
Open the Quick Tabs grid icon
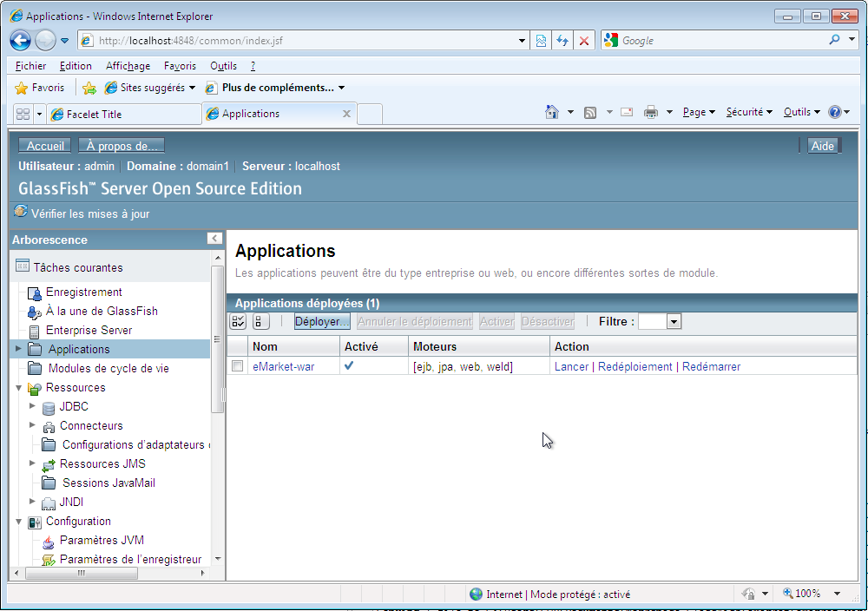(x=23, y=114)
